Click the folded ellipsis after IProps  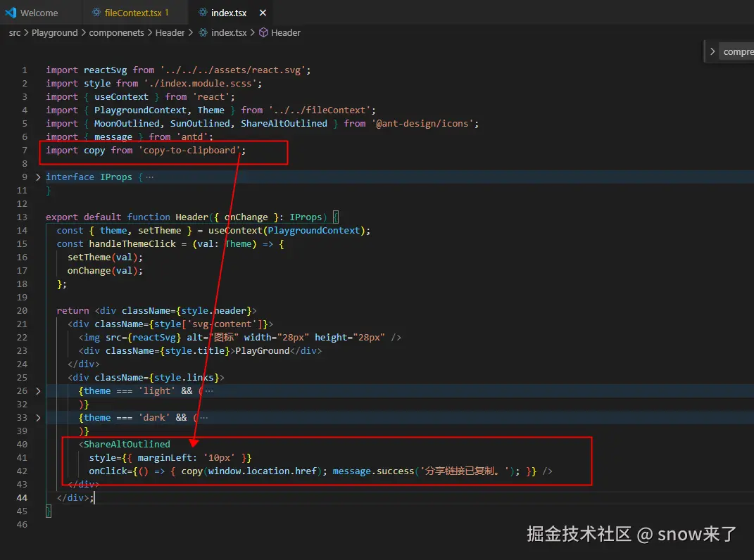149,177
